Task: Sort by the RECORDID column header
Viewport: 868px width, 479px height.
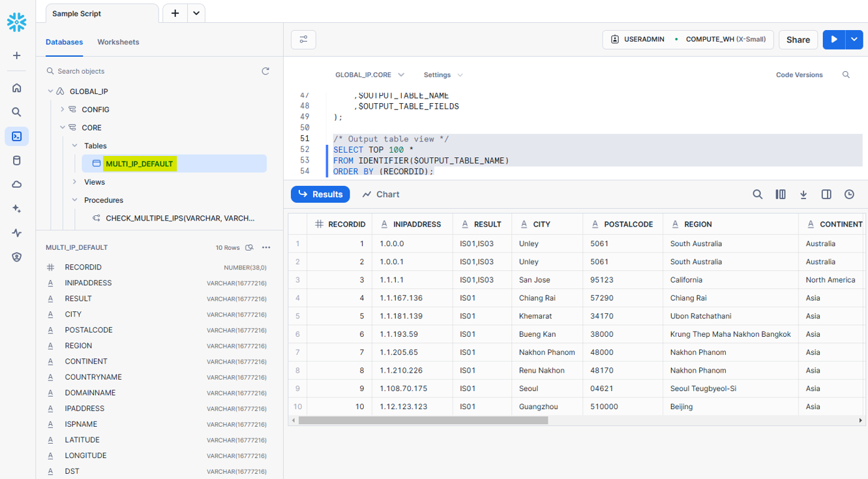Action: click(340, 224)
